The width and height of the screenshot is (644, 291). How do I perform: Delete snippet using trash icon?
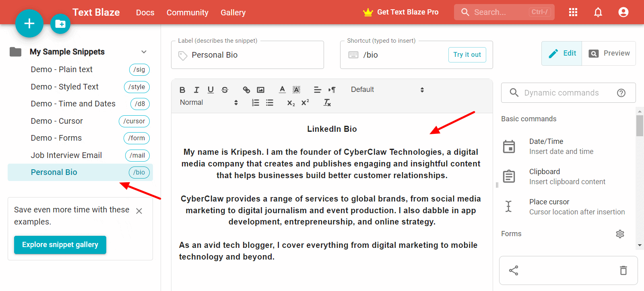[x=623, y=270]
